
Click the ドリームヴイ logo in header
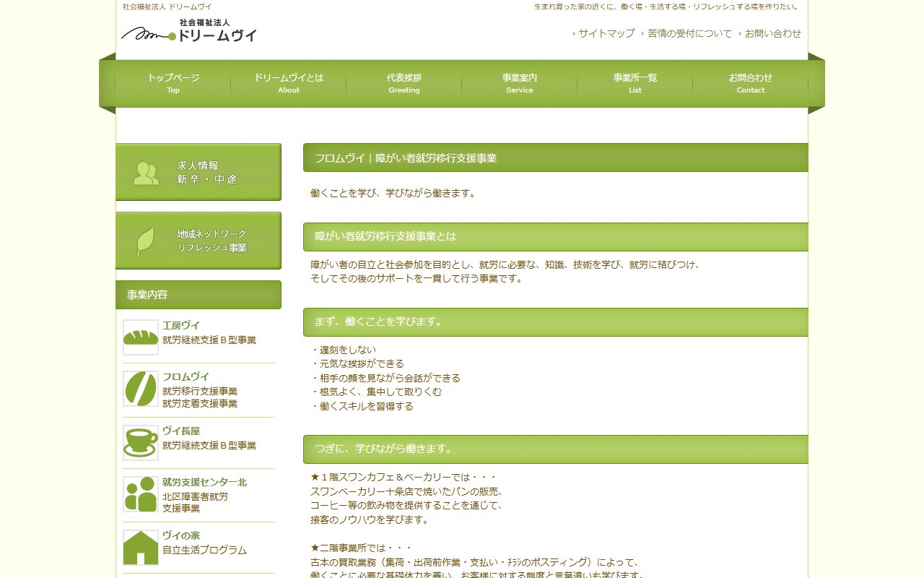[189, 30]
